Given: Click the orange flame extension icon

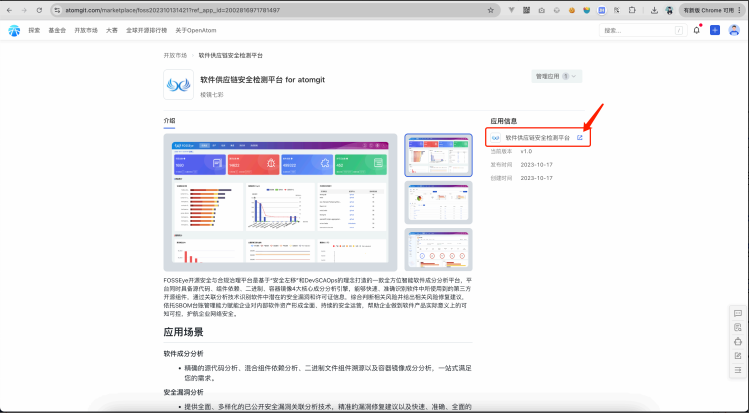Looking at the screenshot, I should (571, 10).
